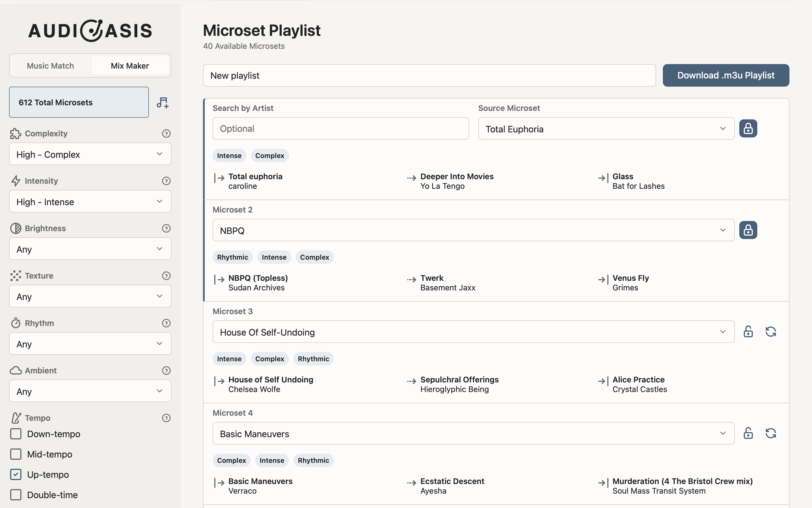This screenshot has height=508, width=812.
Task: Click Venus Fly track title
Action: [x=630, y=278]
